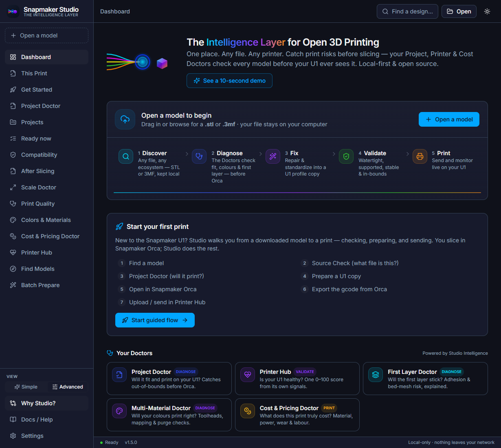
Task: Click the Find Models compass icon in sidebar
Action: (13, 269)
